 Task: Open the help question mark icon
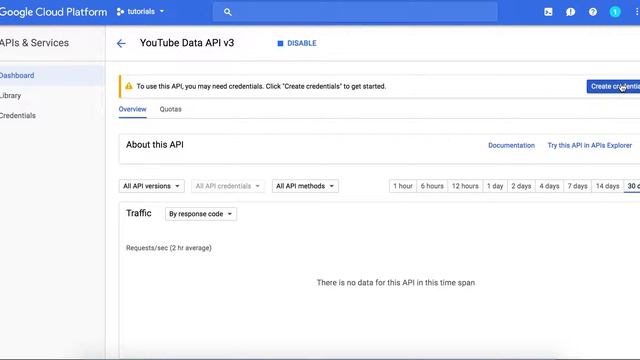point(593,12)
